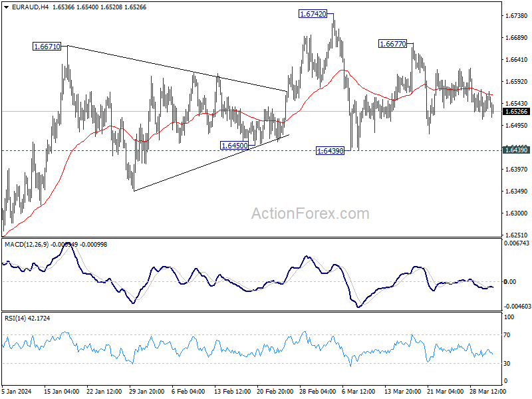Select the 1.66770 peak price label
The width and height of the screenshot is (532, 399).
coord(392,44)
